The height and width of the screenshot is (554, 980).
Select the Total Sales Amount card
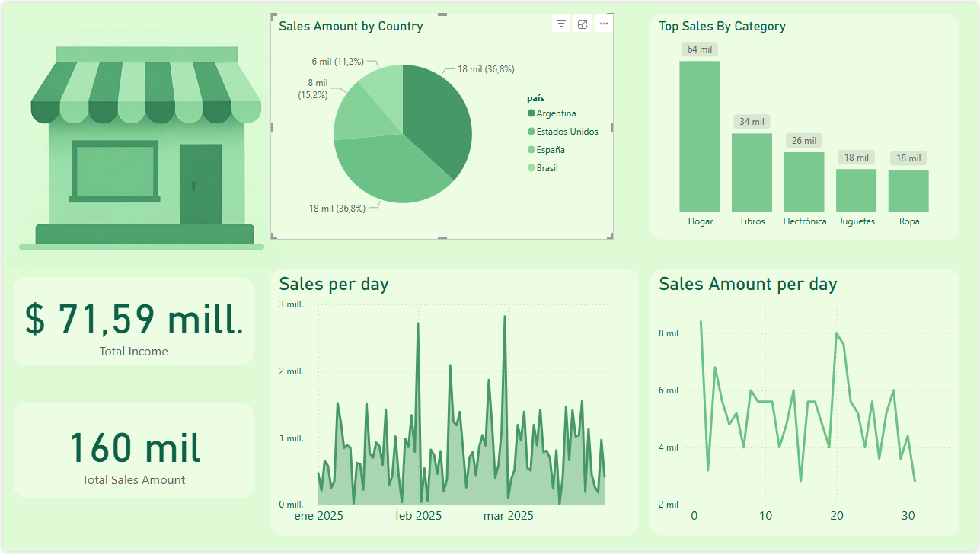[x=134, y=451]
